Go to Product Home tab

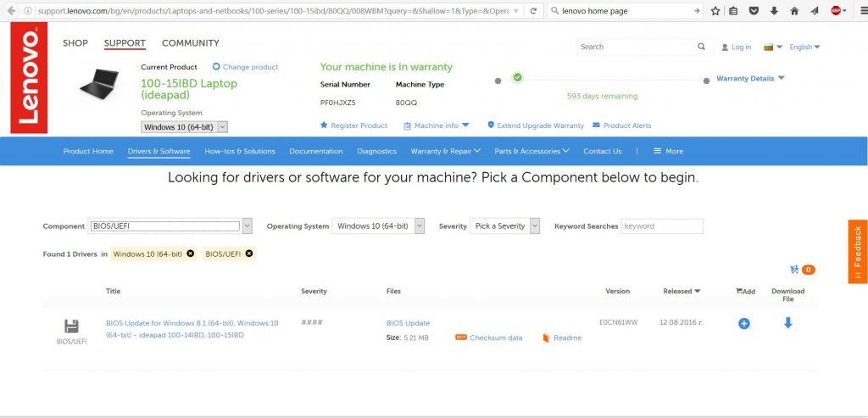tap(88, 151)
